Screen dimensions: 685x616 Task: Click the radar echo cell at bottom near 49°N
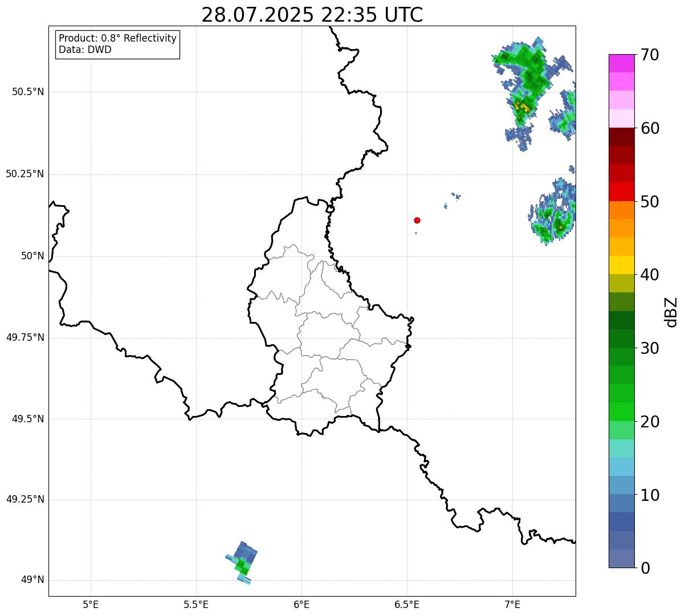pos(242,563)
